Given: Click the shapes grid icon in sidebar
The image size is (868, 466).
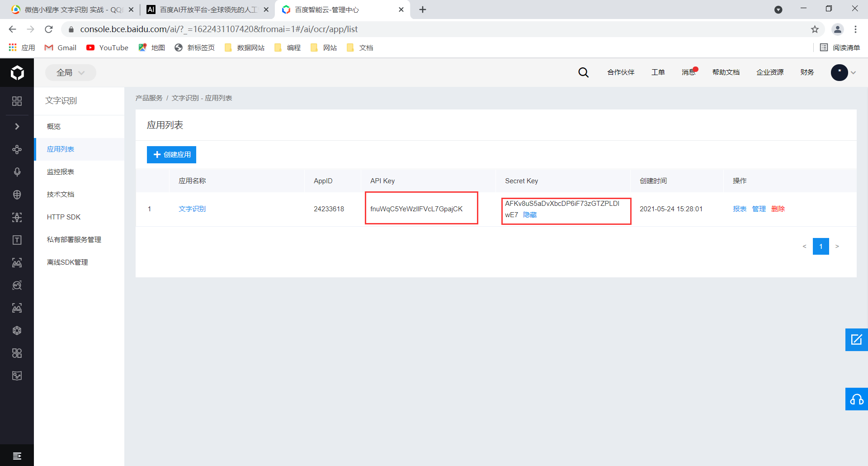Looking at the screenshot, I should pos(17,353).
